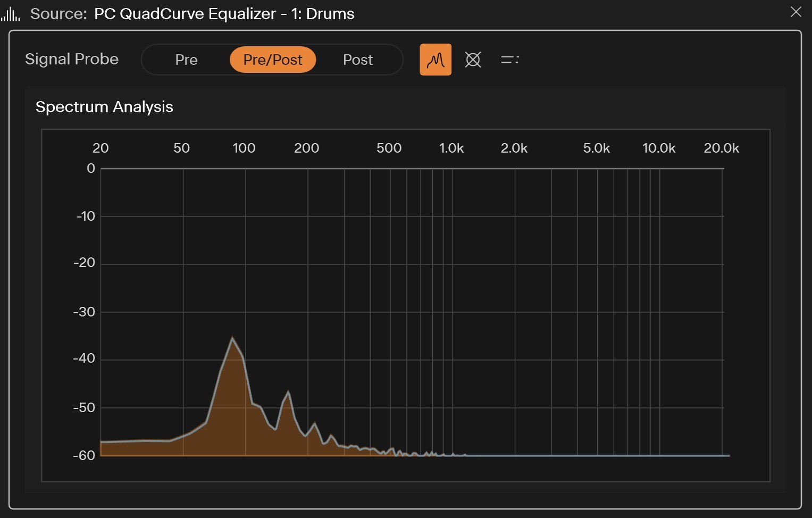Click the 5.0k frequency axis label
Viewport: 812px width, 518px height.
point(596,148)
